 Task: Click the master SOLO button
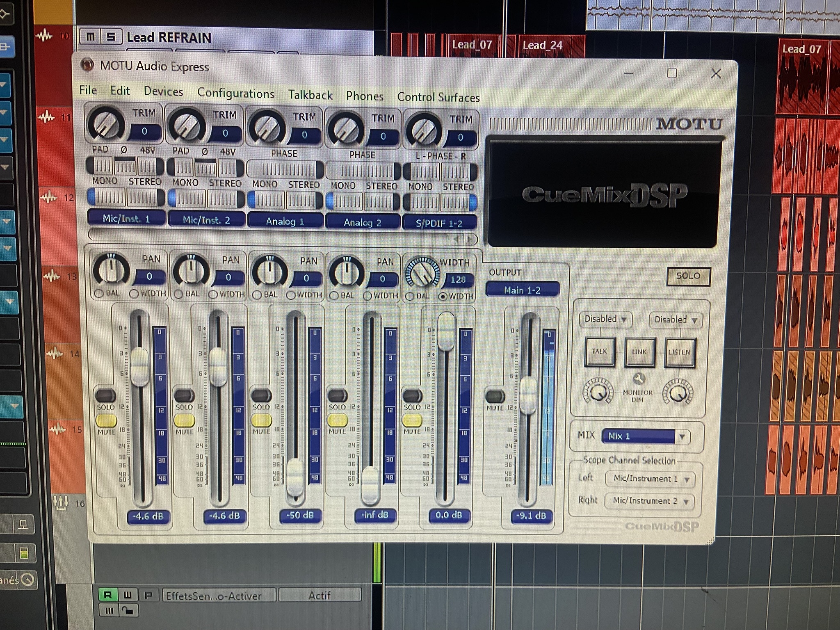(x=688, y=276)
